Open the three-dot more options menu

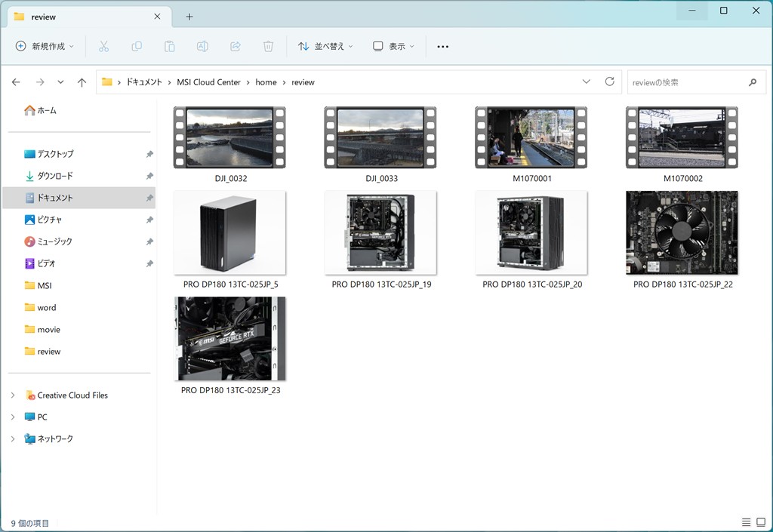click(x=443, y=46)
